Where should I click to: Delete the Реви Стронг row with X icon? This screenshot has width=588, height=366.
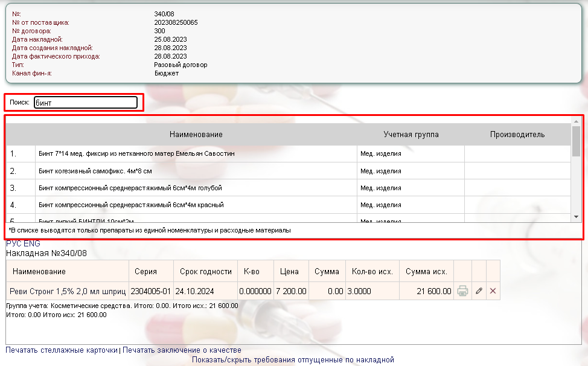(493, 291)
